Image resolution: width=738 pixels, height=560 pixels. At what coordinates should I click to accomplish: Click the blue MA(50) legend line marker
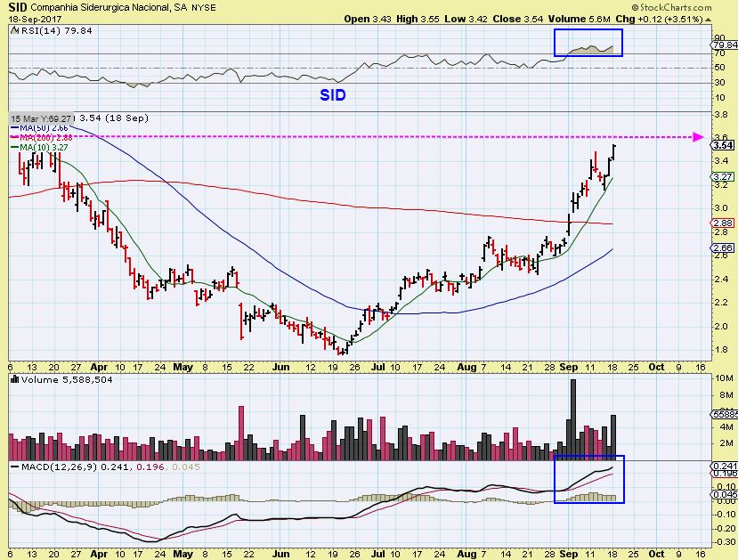(15, 128)
